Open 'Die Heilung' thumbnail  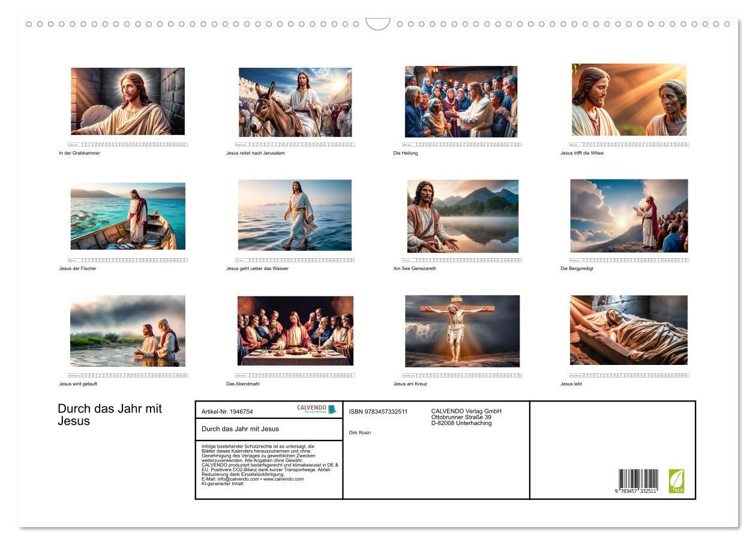point(461,101)
